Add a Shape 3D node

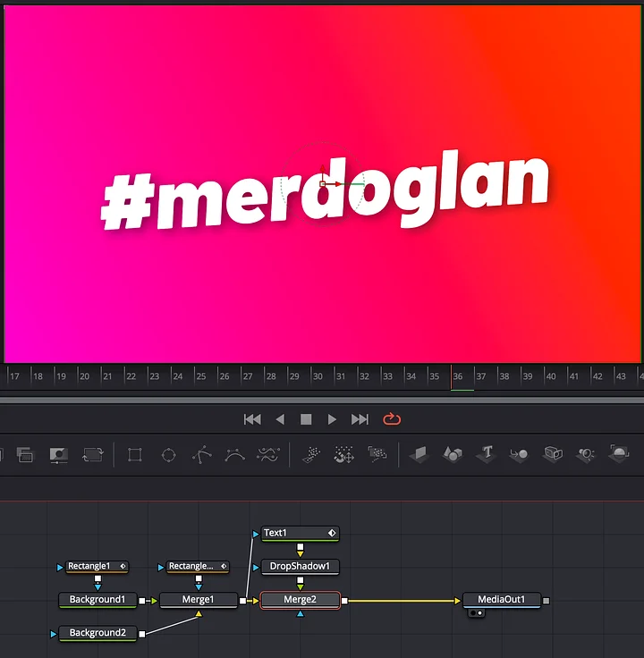pyautogui.click(x=453, y=454)
